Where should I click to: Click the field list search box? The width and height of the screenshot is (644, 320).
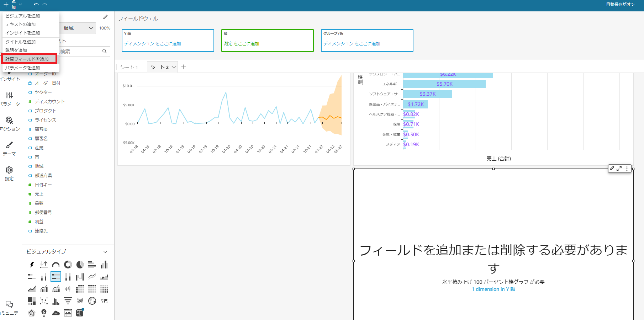(84, 51)
